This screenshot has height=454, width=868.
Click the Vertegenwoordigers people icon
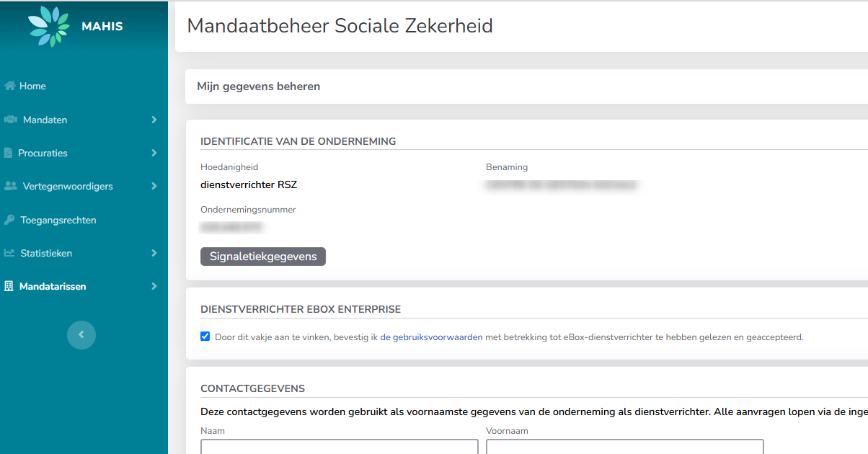click(x=11, y=186)
